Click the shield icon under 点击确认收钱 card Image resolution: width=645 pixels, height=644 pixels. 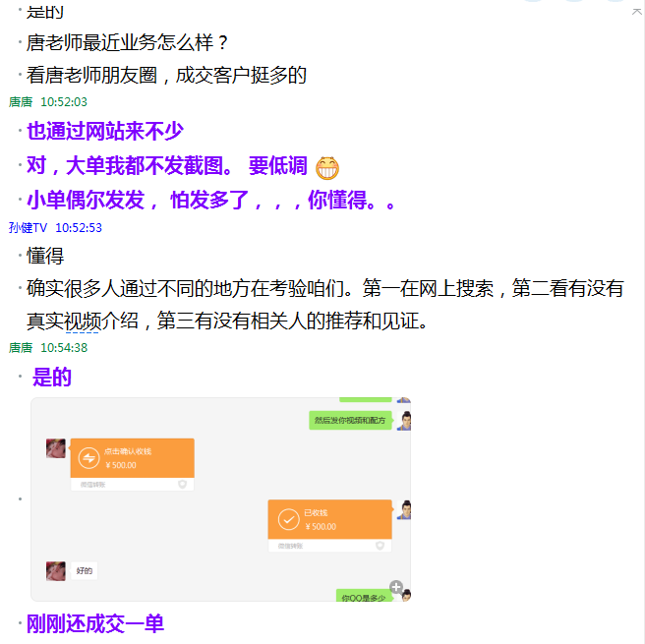point(182,484)
